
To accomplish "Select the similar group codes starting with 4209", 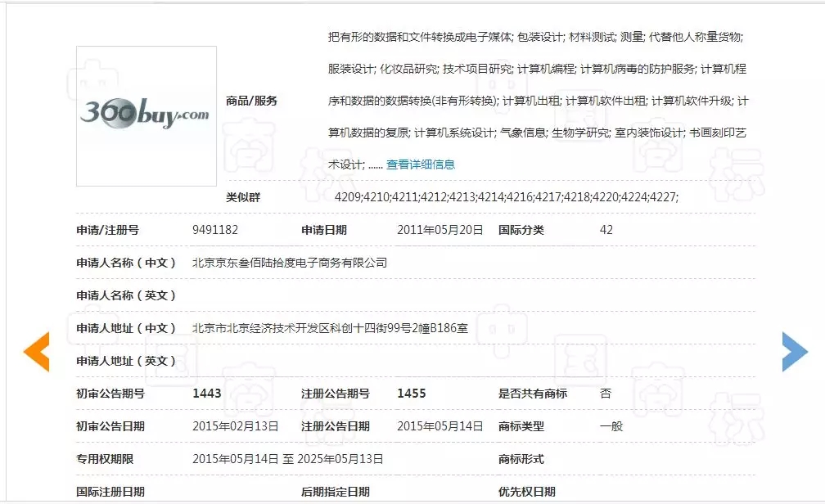I will click(x=506, y=197).
